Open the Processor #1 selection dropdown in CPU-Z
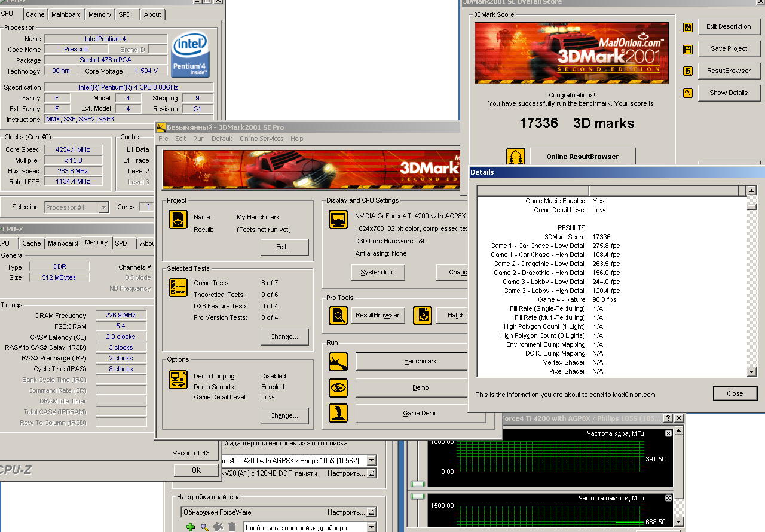 (103, 207)
